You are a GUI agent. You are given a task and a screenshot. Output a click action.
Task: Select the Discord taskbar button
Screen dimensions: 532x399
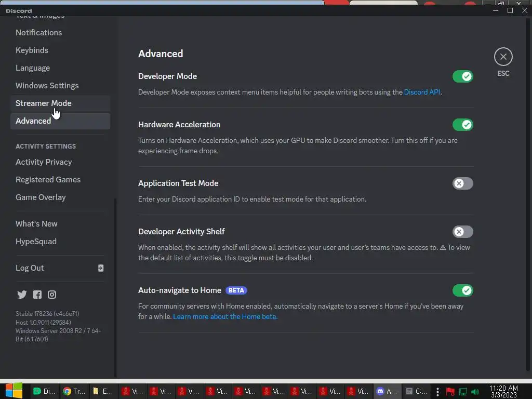coord(387,391)
